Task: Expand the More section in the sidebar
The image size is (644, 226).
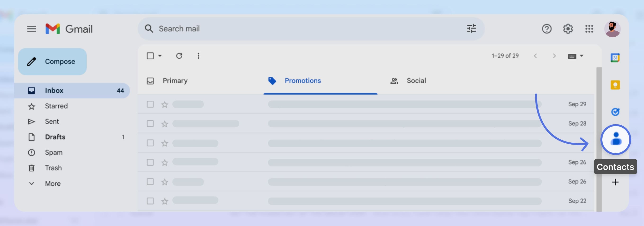Action: 53,183
